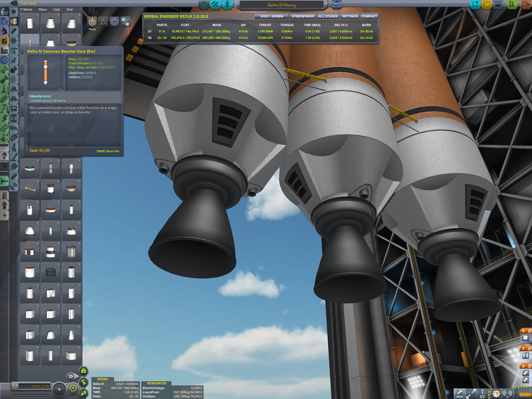
Task: Open the Pods part category
Action: (x=14, y=12)
